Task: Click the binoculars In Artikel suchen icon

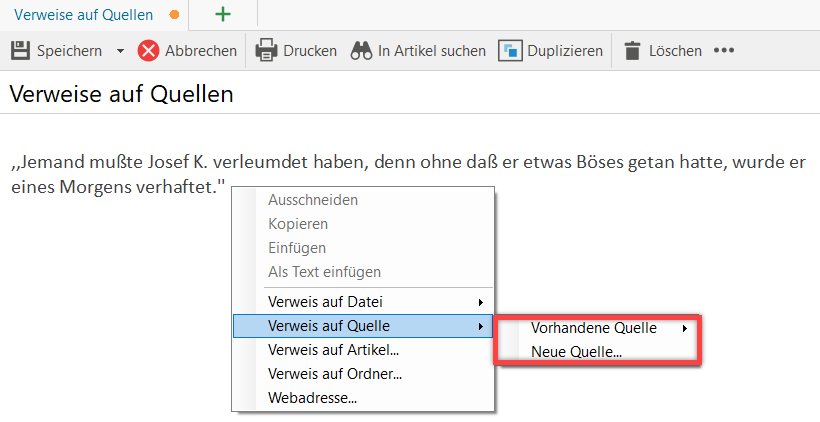Action: pos(361,50)
